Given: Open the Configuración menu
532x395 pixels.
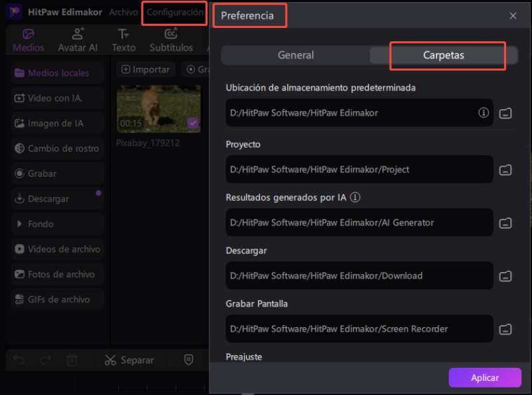Looking at the screenshot, I should (174, 13).
